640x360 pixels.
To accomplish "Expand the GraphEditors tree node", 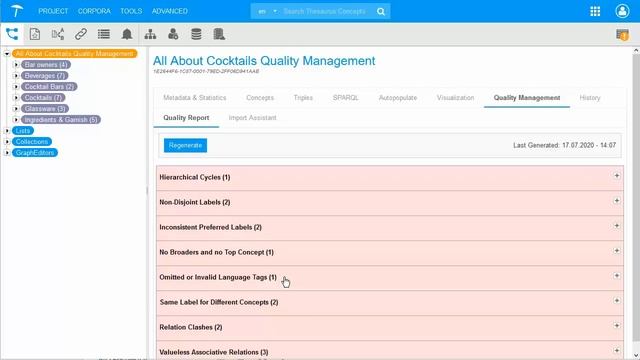I will [x=7, y=153].
